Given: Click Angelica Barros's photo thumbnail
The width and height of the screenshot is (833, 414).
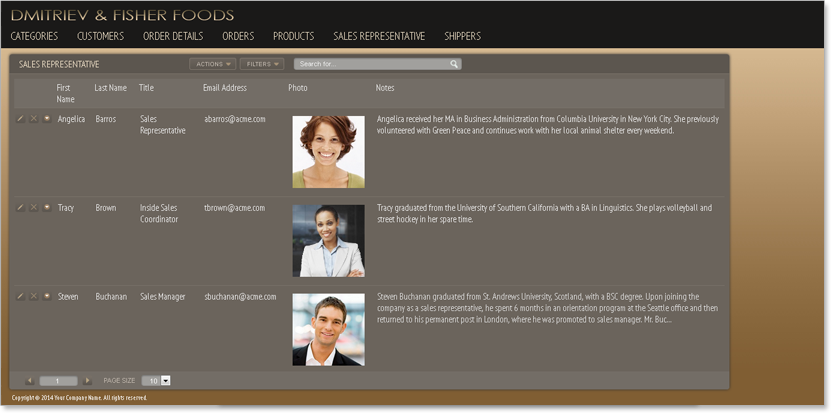Looking at the screenshot, I should click(x=328, y=152).
